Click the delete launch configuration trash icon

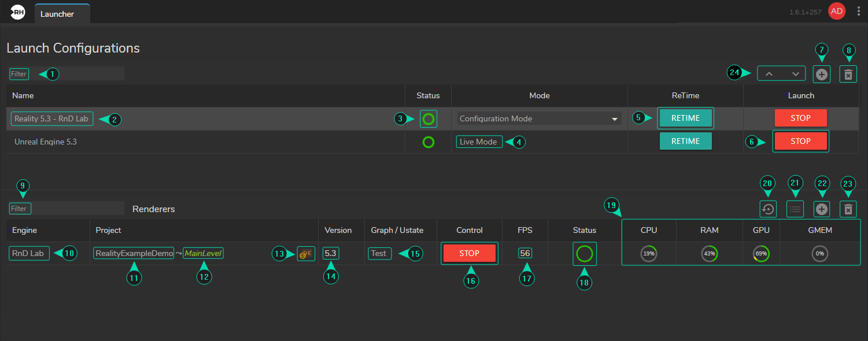[x=848, y=74]
